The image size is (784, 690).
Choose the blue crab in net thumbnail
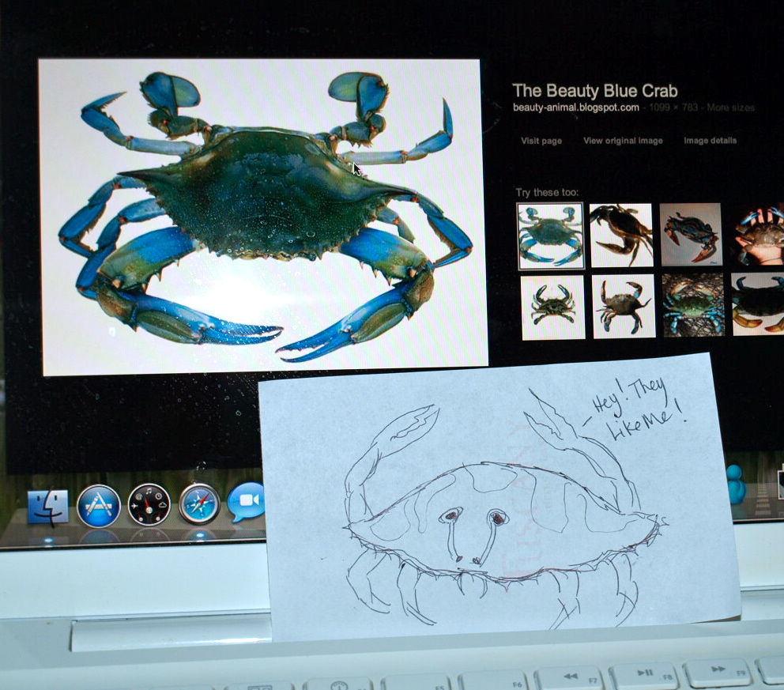click(693, 304)
